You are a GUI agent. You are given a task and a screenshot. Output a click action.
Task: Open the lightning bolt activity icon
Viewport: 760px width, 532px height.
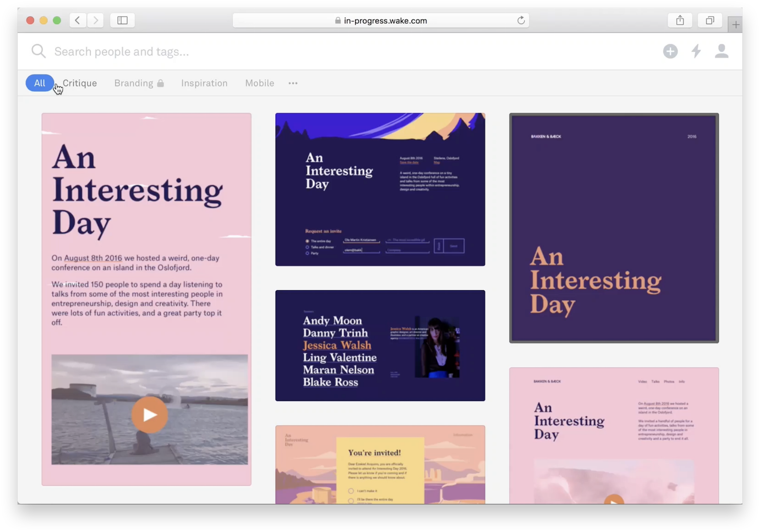[x=696, y=51]
